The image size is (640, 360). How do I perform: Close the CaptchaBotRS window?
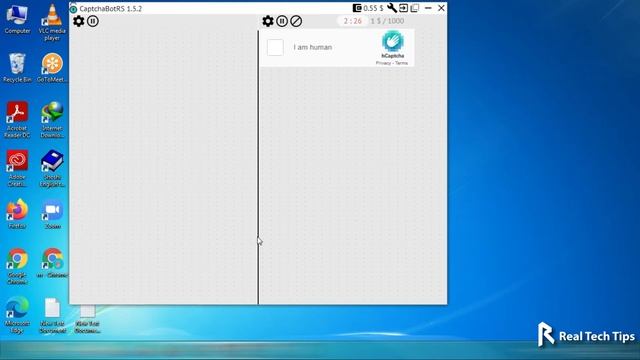(441, 8)
